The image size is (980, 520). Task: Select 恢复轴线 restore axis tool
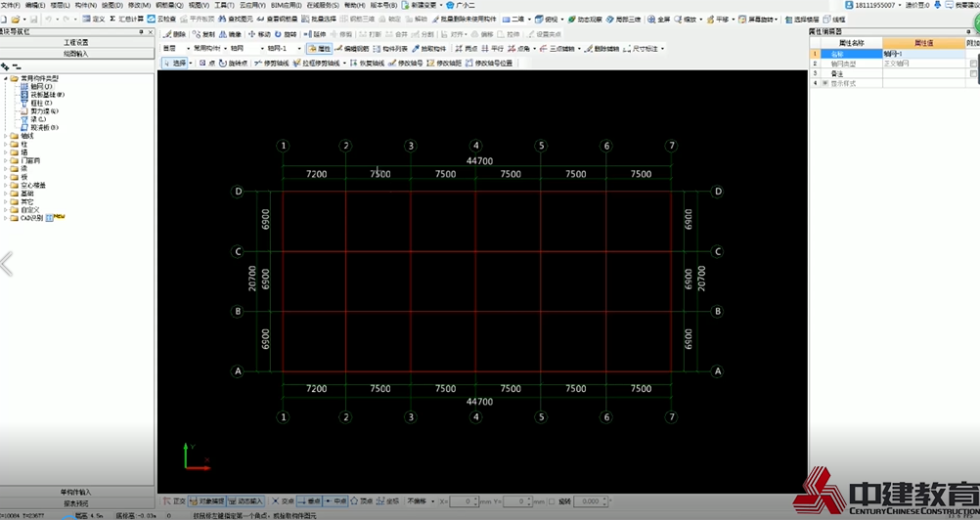[367, 64]
